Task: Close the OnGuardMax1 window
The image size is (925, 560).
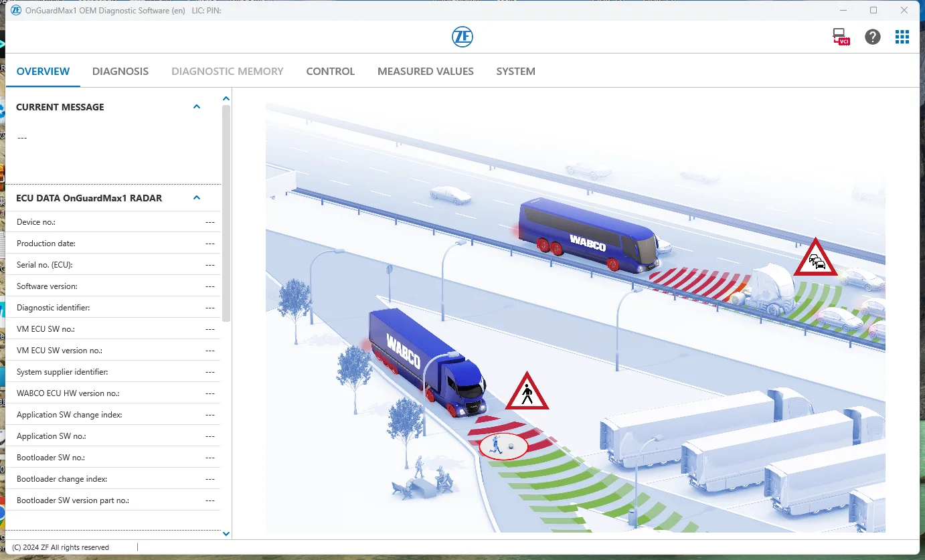Action: [904, 10]
